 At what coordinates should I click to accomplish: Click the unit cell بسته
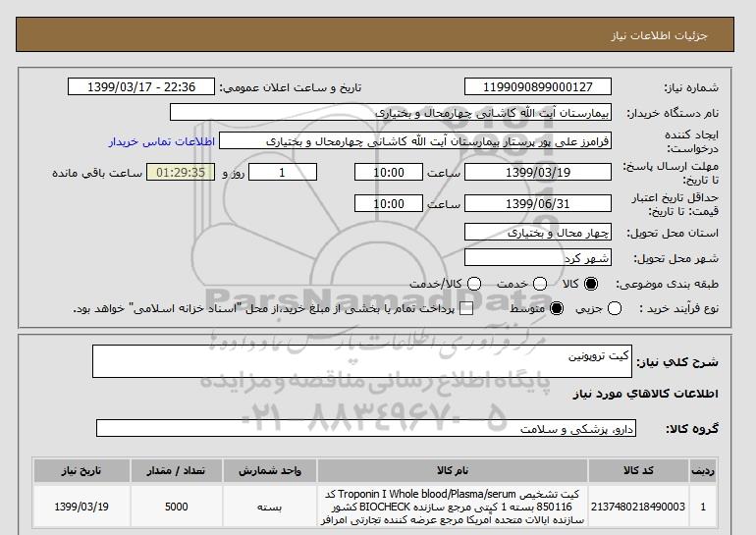[270, 507]
